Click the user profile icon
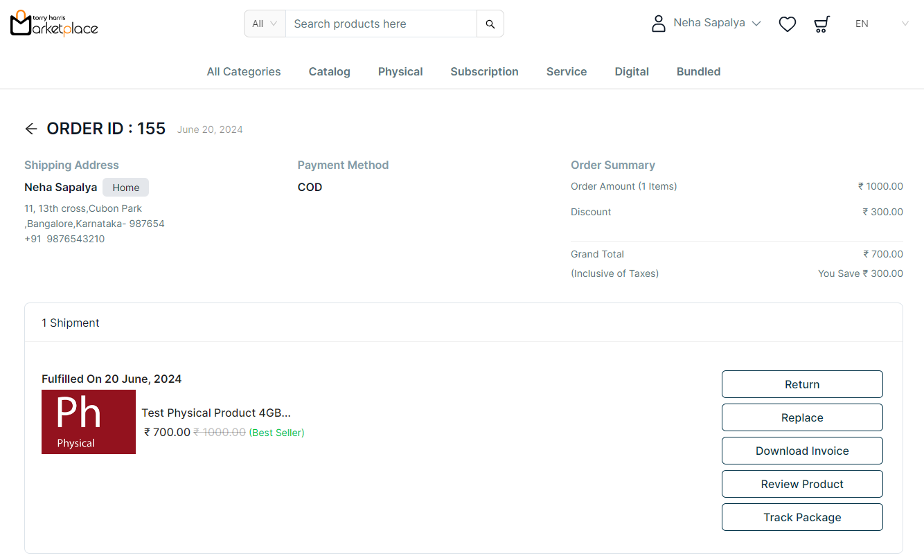 click(x=658, y=24)
